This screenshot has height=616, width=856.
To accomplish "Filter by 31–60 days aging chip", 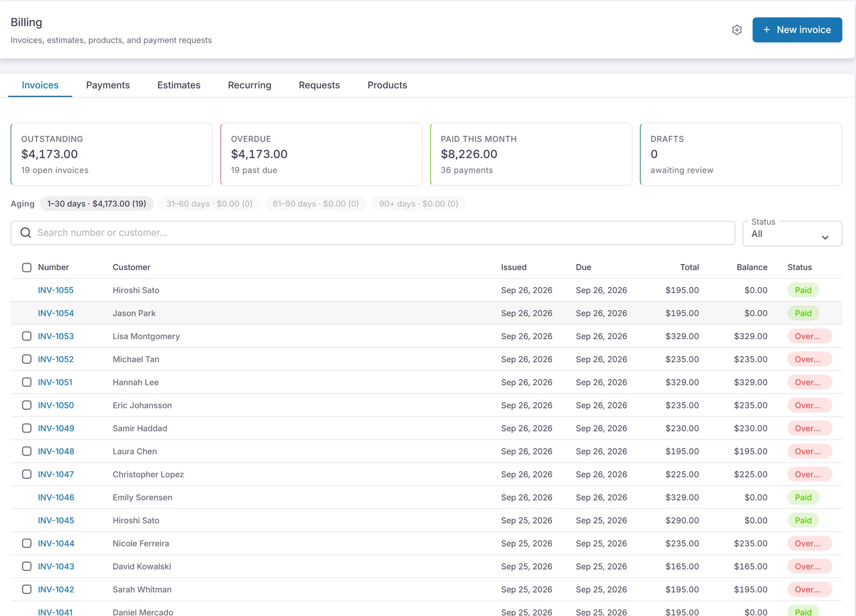I will point(209,204).
